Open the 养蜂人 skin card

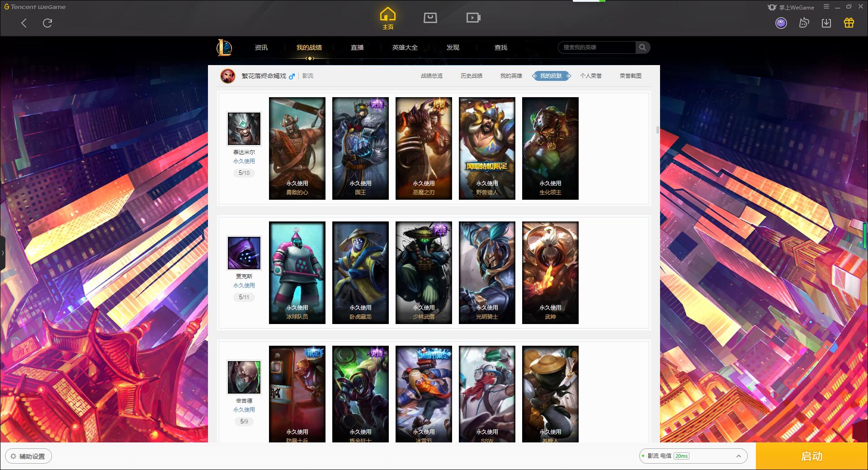click(x=550, y=394)
